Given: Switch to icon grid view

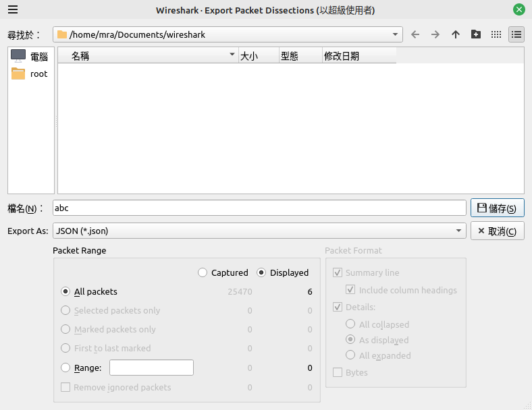Looking at the screenshot, I should [496, 34].
